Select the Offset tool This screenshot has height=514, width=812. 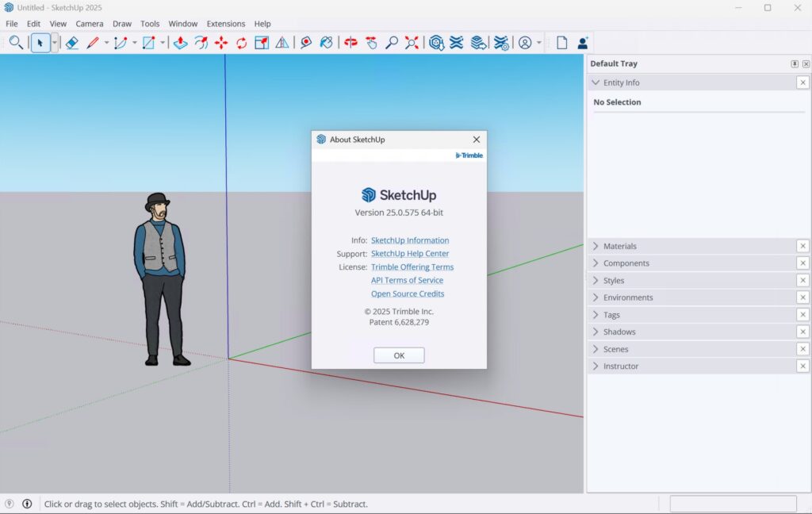pyautogui.click(x=201, y=43)
